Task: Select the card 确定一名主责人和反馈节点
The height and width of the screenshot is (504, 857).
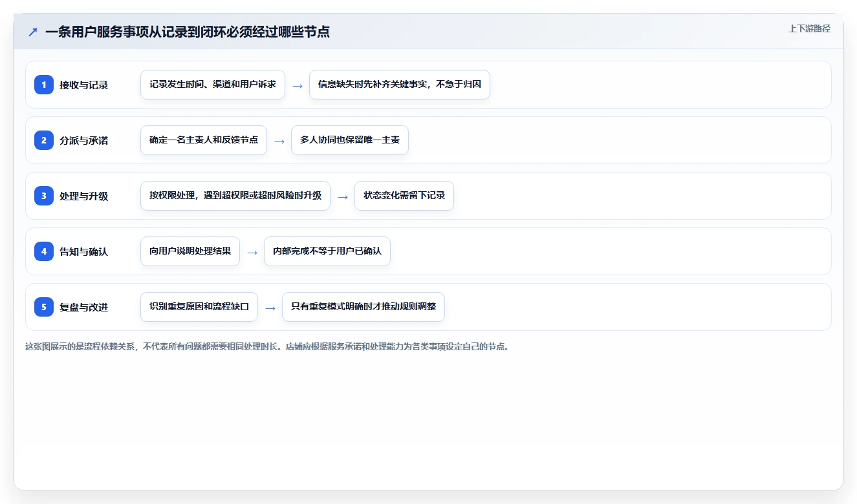Action: coord(204,140)
